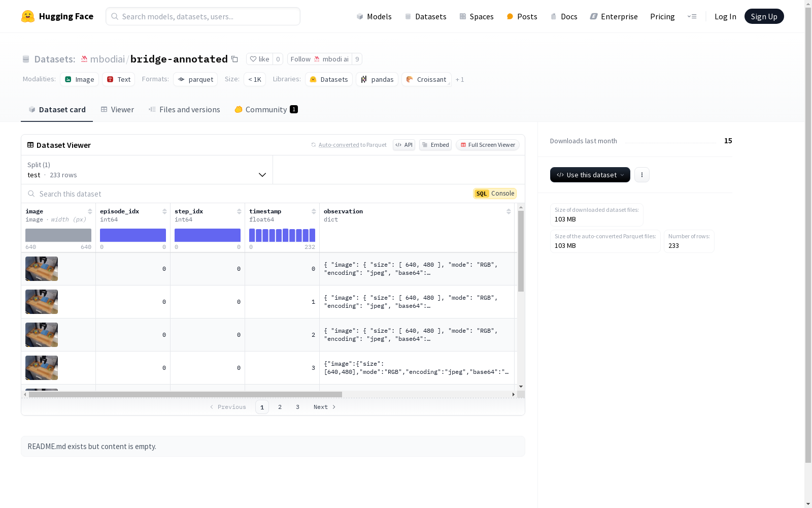Screen dimensions: 812x508
Task: Click observation cell for timestamp 0
Action: [x=417, y=269]
